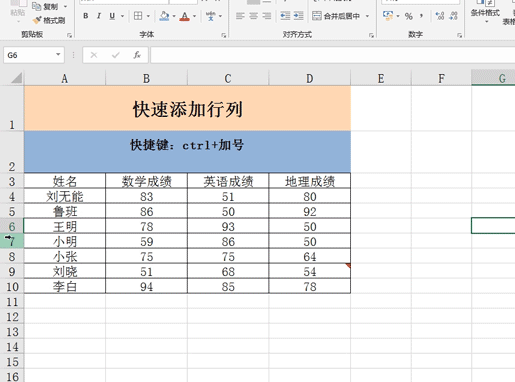Apply accounting number format
Image resolution: width=515 pixels, height=382 pixels.
click(388, 16)
